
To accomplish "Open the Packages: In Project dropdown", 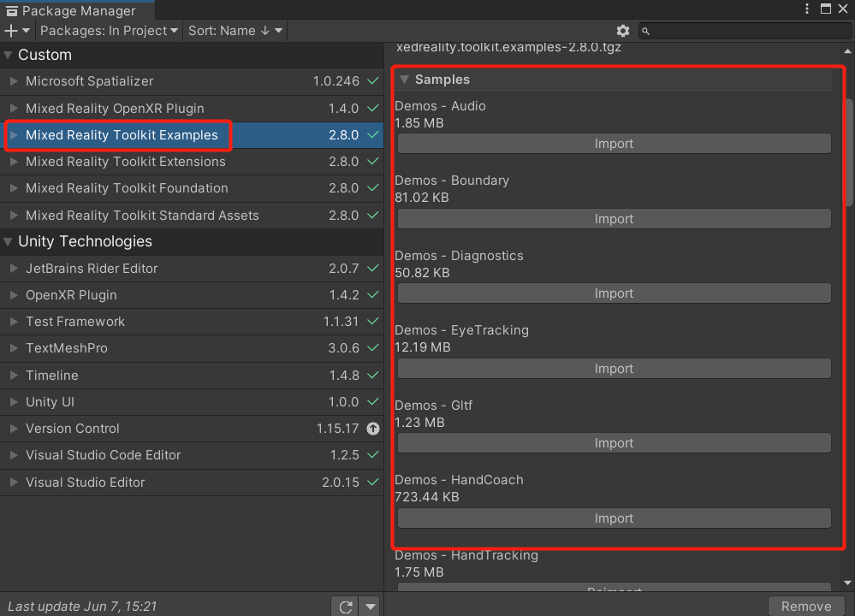I will coord(109,31).
